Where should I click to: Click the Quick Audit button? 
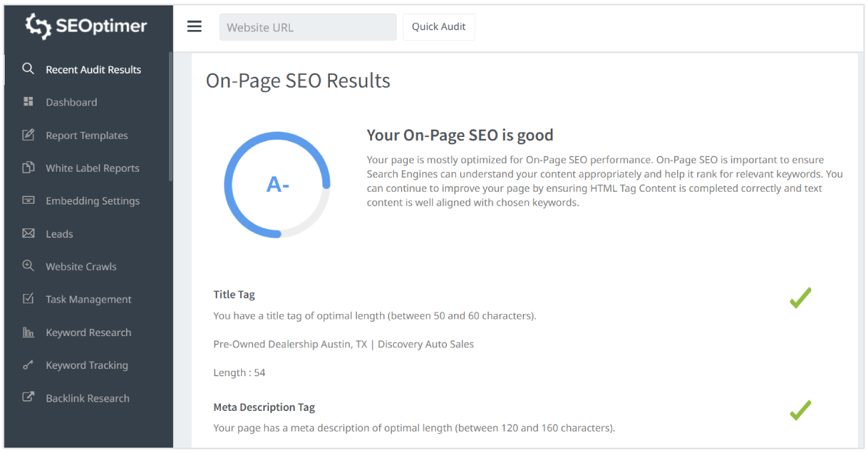pos(439,27)
